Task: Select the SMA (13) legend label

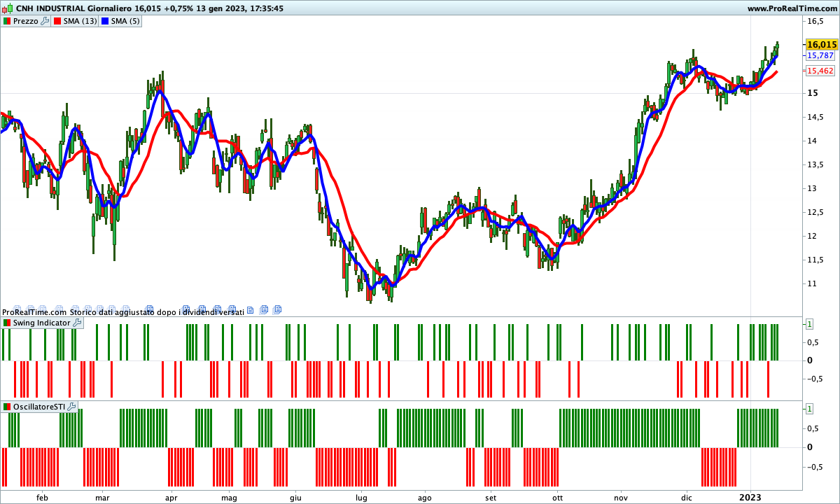Action: (80, 21)
